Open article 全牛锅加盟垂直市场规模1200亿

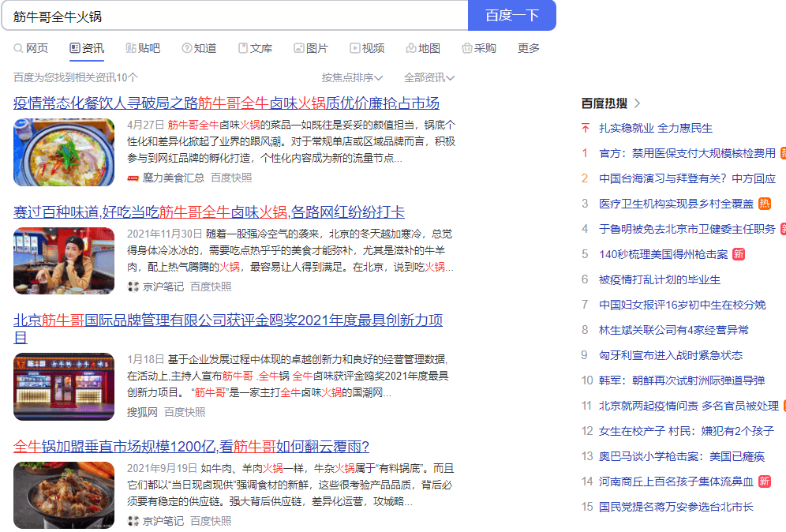pyautogui.click(x=192, y=447)
